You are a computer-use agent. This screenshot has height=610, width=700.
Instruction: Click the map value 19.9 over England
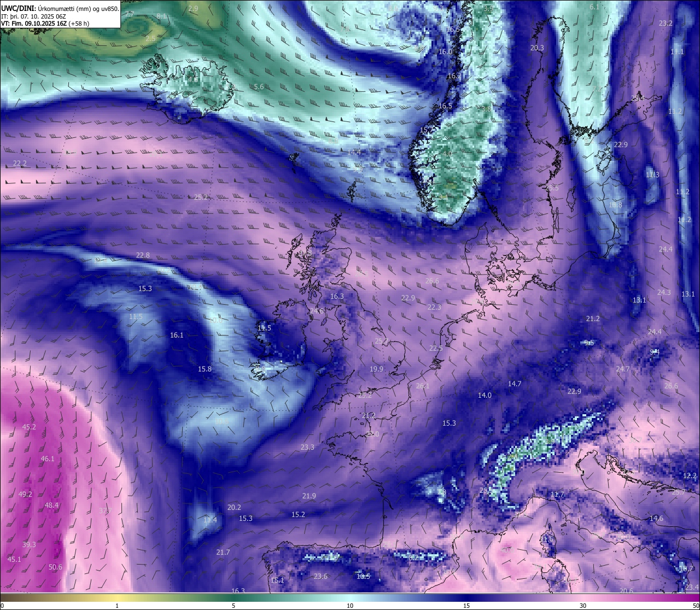(376, 369)
